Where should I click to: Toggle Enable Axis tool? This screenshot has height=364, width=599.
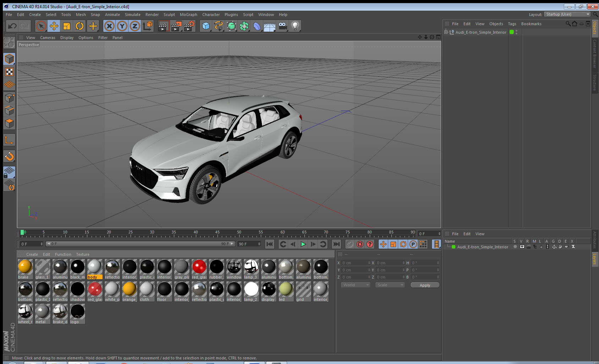click(9, 140)
